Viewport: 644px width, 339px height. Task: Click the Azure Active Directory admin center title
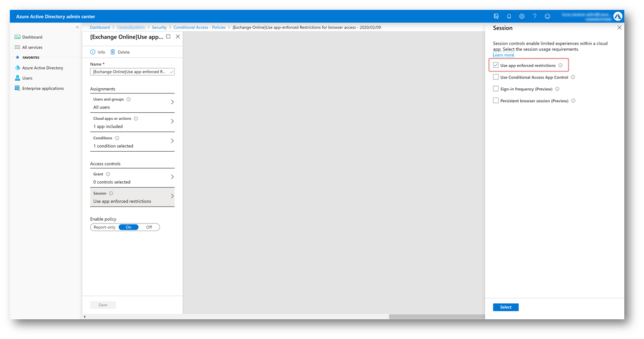point(56,16)
